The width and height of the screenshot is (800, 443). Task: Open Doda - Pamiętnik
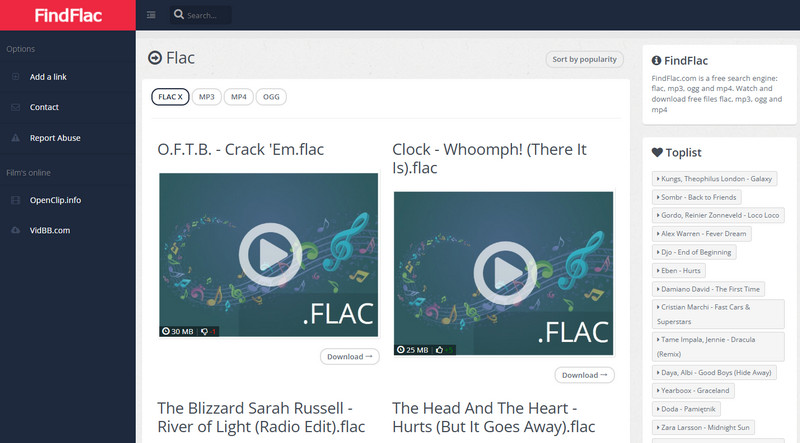pos(686,409)
